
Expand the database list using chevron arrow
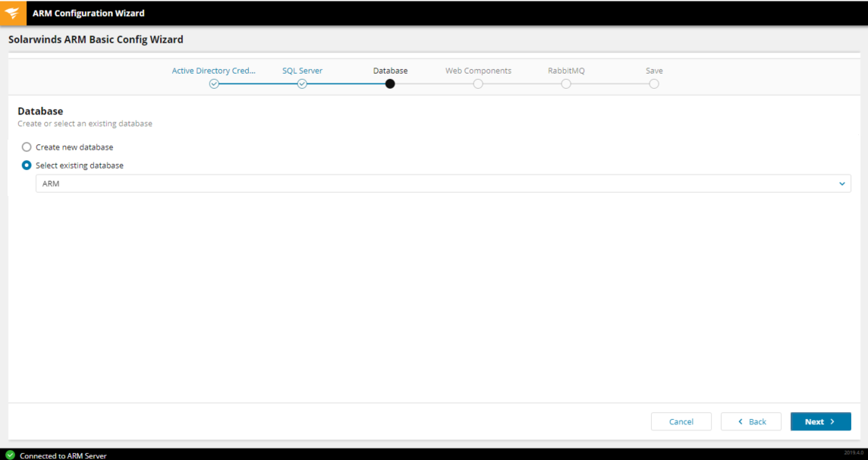click(x=841, y=184)
